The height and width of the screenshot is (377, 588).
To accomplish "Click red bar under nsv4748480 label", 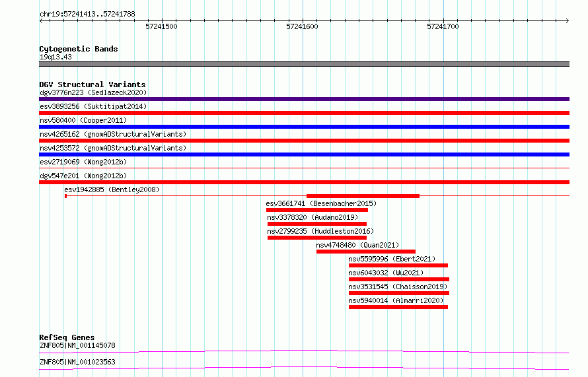I will (366, 252).
